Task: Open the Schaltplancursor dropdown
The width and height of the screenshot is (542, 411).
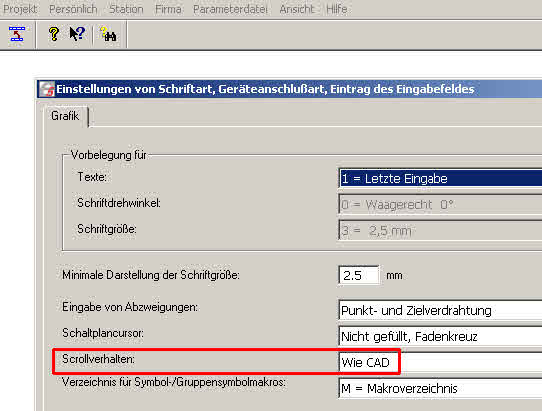Action: [x=440, y=336]
